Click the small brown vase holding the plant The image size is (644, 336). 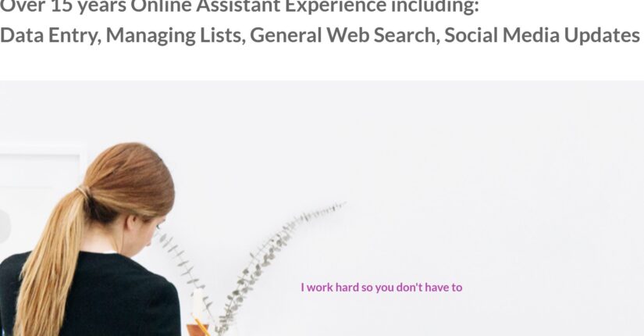(x=198, y=330)
